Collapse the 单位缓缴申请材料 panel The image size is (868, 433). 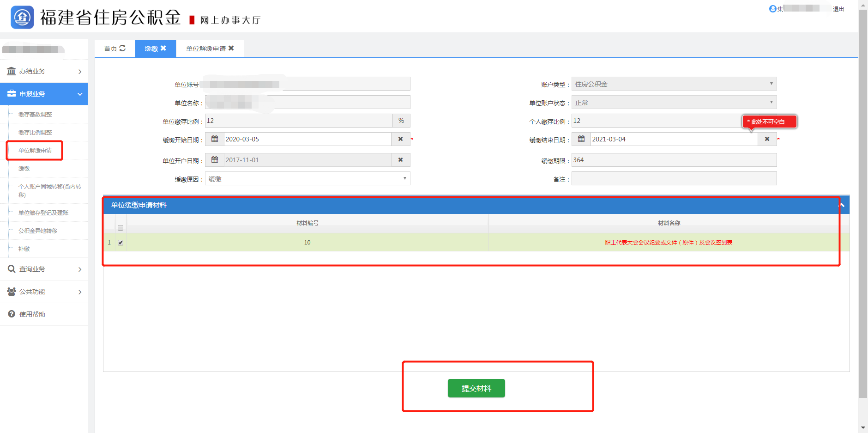click(x=843, y=205)
